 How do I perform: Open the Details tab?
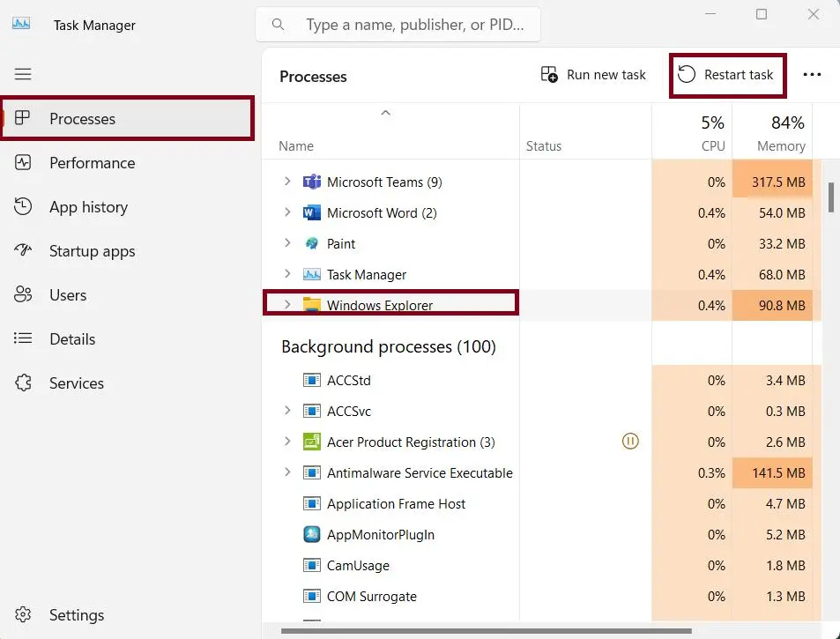pyautogui.click(x=128, y=338)
